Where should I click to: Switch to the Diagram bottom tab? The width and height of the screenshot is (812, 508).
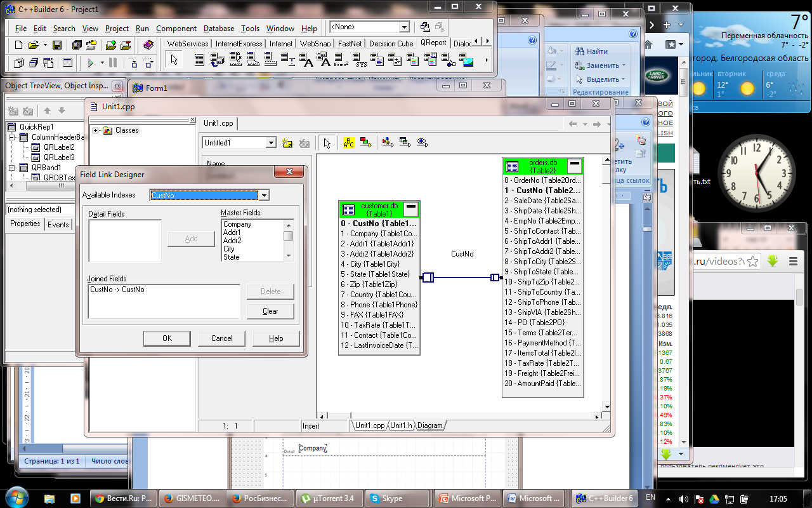tap(430, 425)
